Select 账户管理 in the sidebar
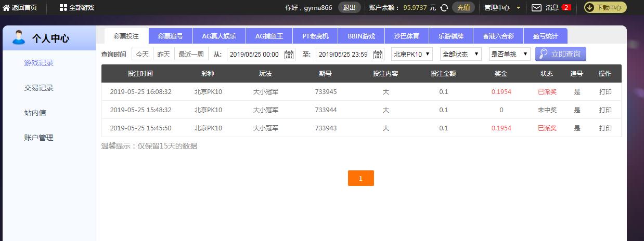Screen dimensions: 644x241 pyautogui.click(x=39, y=138)
